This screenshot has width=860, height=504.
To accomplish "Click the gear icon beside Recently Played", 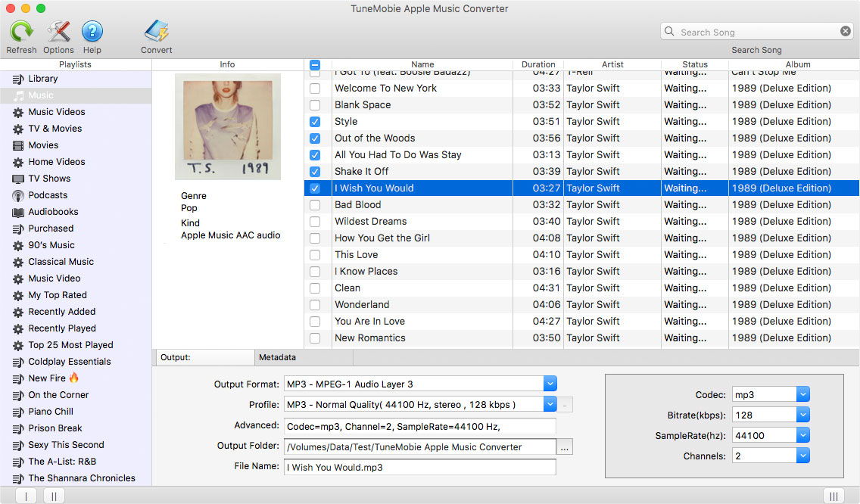I will pyautogui.click(x=18, y=329).
